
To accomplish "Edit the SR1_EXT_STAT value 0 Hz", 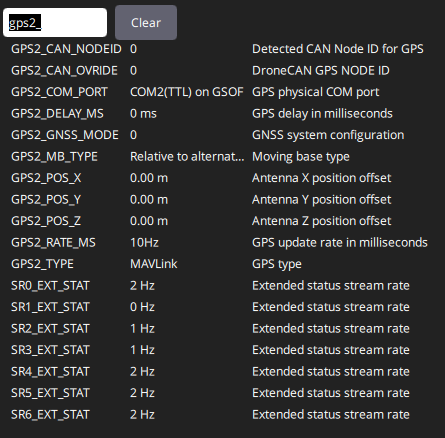I will pyautogui.click(x=142, y=307).
